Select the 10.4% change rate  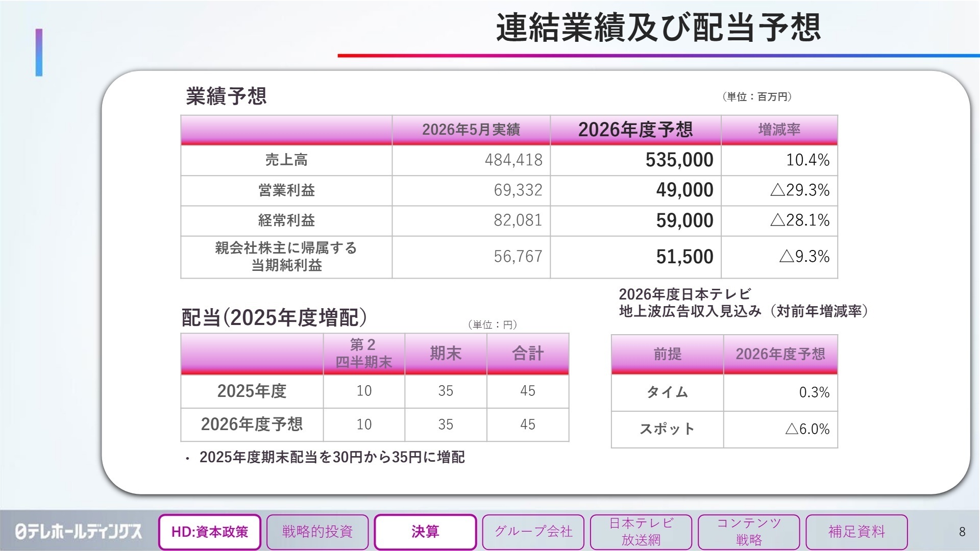(x=808, y=160)
